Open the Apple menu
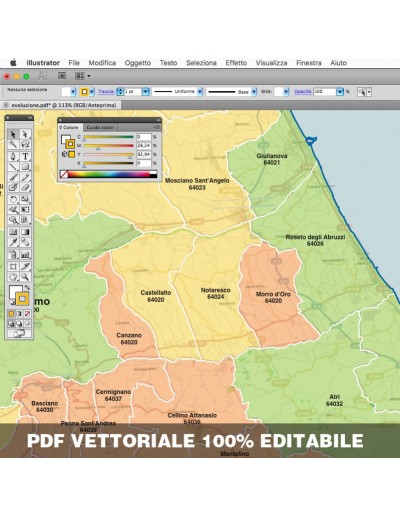Viewport: 400px width, 517px height. point(13,63)
